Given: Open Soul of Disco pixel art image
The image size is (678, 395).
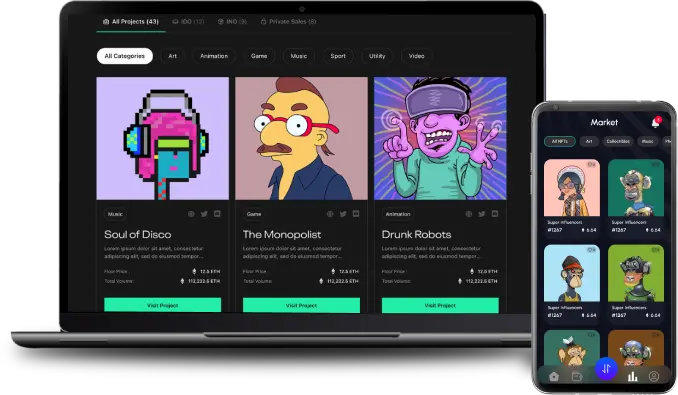Looking at the screenshot, I should pos(163,138).
